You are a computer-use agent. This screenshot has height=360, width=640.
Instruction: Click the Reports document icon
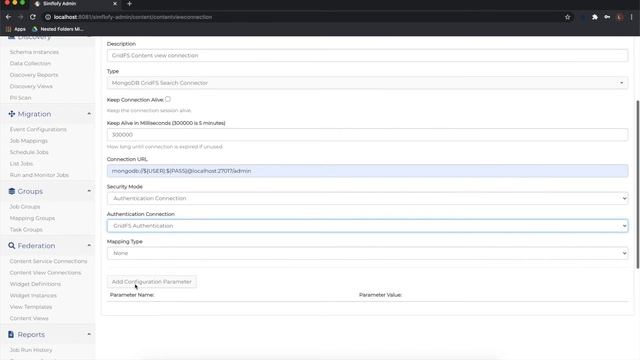(x=11, y=334)
